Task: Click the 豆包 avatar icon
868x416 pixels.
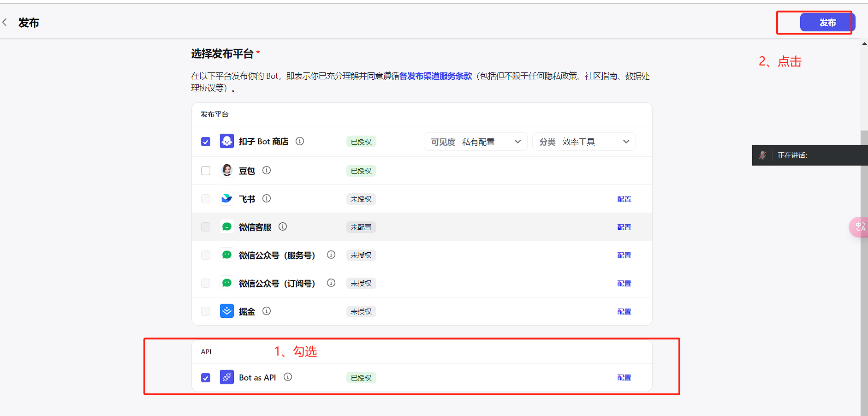Action: [227, 170]
